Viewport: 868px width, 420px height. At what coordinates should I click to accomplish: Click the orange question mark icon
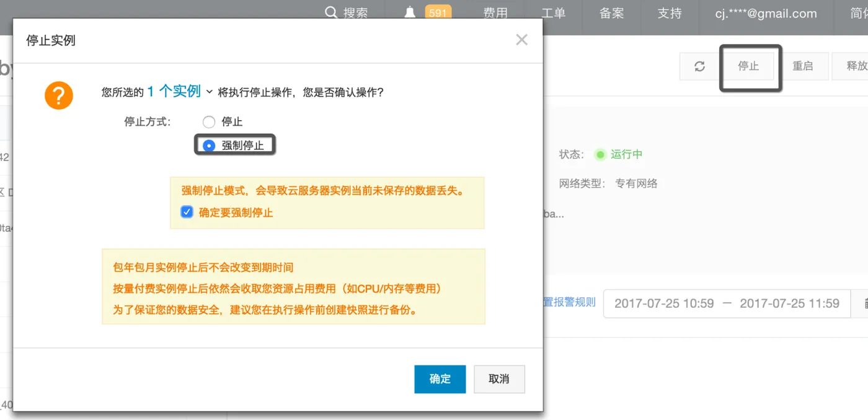click(59, 96)
